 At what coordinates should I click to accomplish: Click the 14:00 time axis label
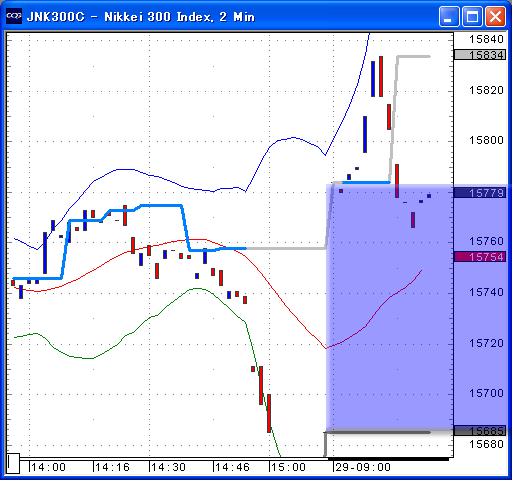click(48, 467)
